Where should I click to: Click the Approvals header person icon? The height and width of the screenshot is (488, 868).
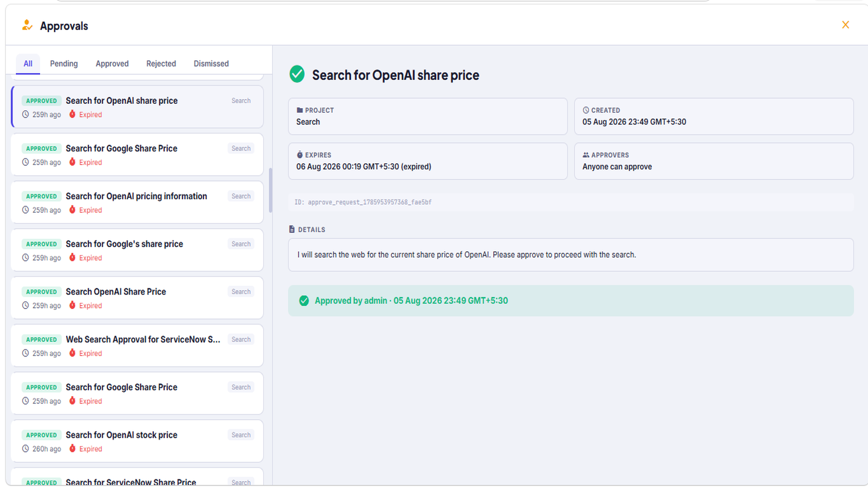(x=27, y=25)
